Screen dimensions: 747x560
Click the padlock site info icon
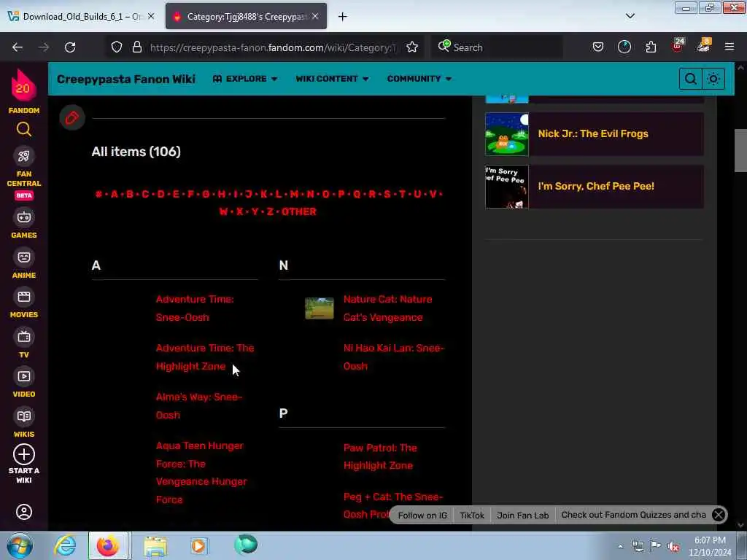[x=137, y=47]
